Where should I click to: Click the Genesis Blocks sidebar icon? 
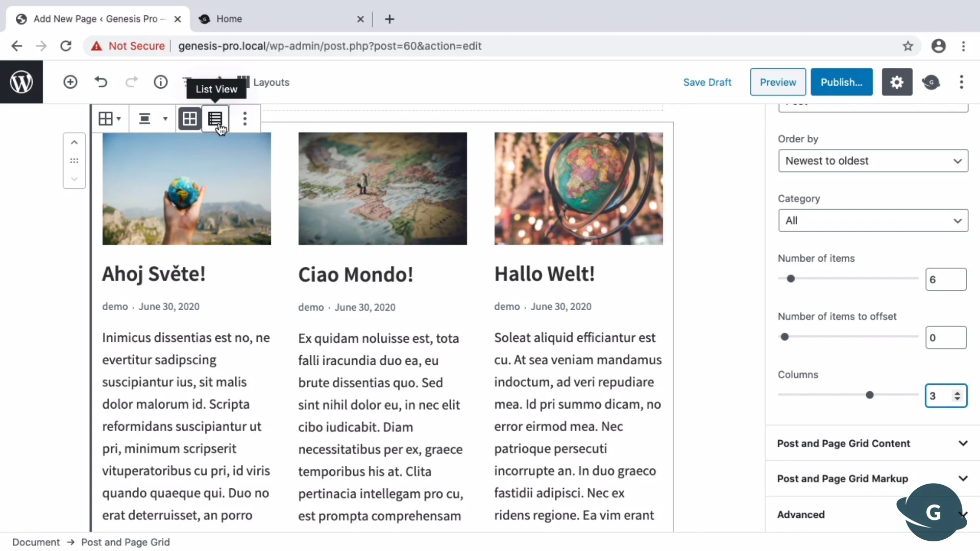(x=931, y=82)
